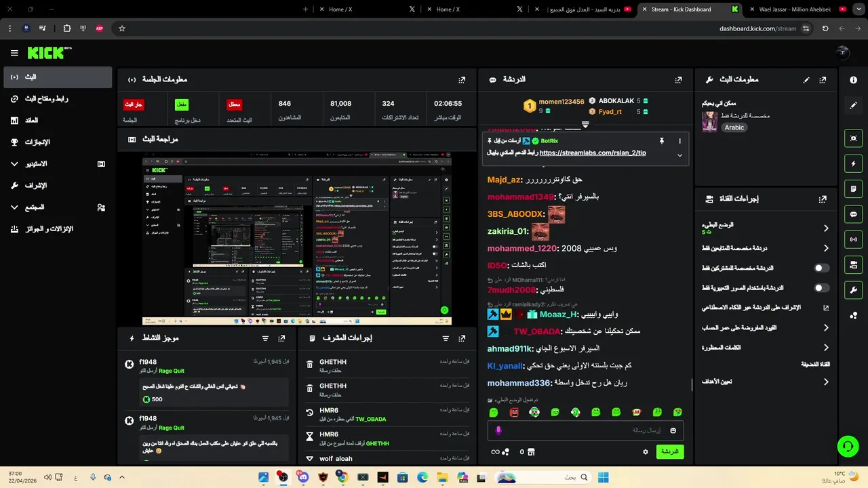Click username momen123456 in the leaderboard

pos(561,102)
